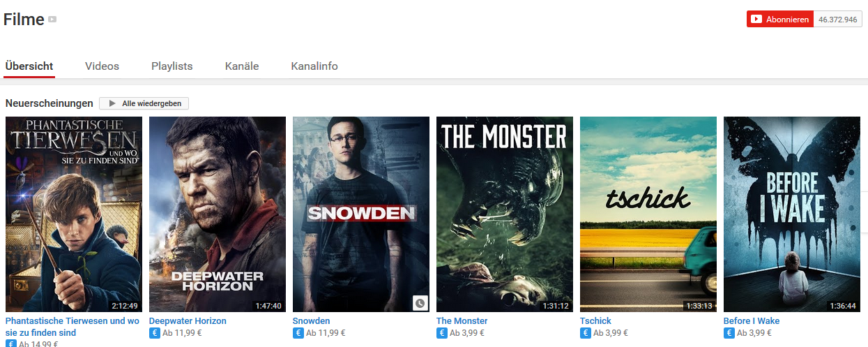This screenshot has height=347, width=868.
Task: Click the euro icon under Snowden
Action: click(299, 333)
